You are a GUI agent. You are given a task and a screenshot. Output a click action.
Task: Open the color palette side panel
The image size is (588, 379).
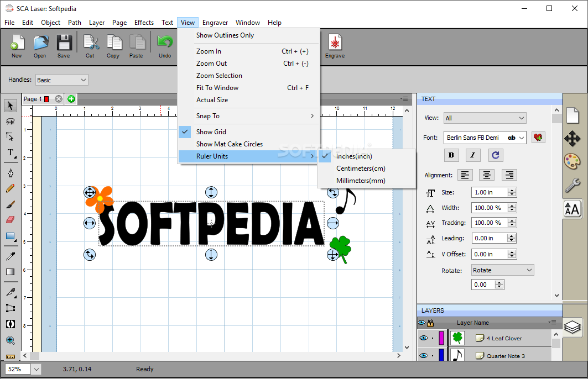point(573,162)
